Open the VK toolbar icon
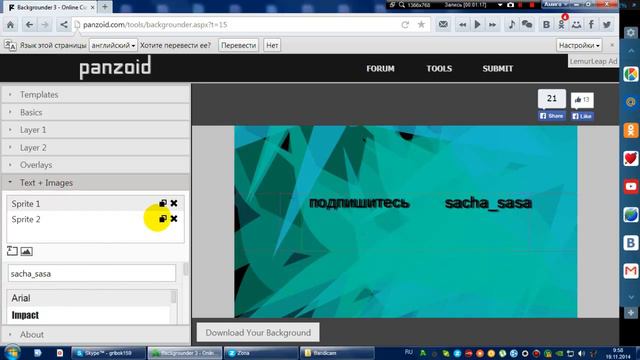This screenshot has height=360, width=640. pos(546,25)
